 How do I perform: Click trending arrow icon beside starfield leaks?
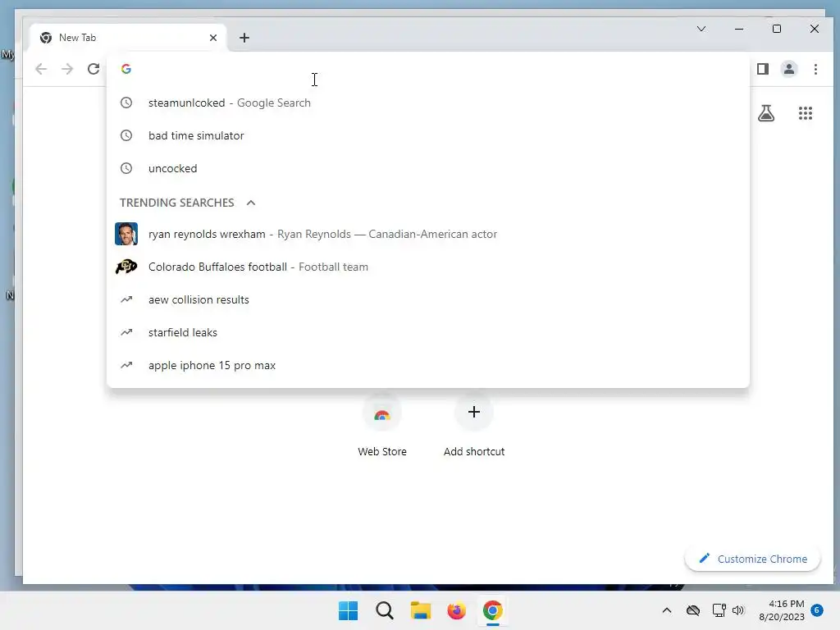tap(126, 332)
